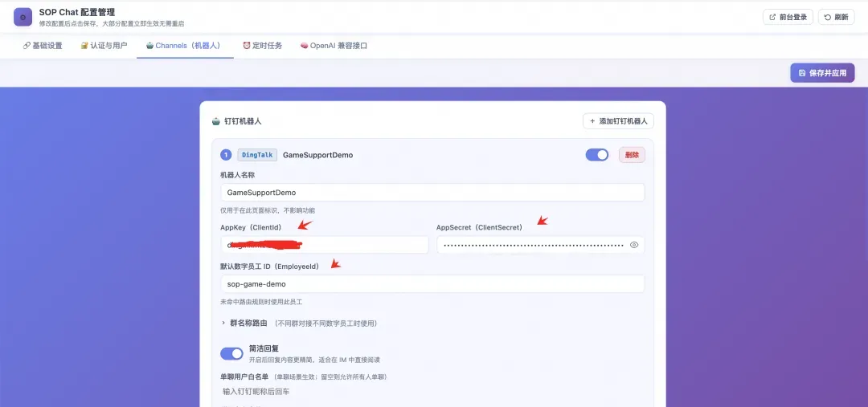868x407 pixels.
Task: Click the 单聊用户白名单 nickname input
Action: (432, 392)
